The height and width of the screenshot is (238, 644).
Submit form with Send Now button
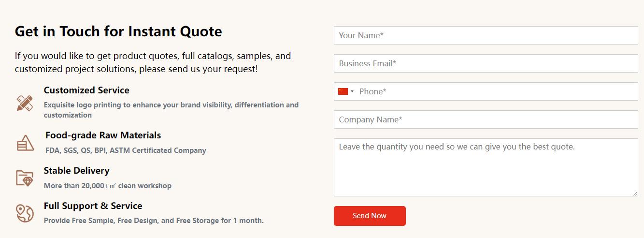click(370, 216)
